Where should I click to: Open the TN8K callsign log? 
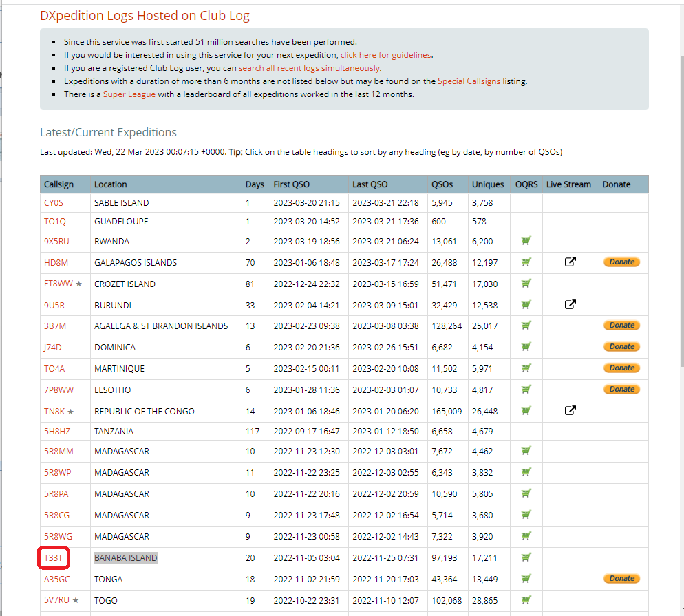pos(54,412)
